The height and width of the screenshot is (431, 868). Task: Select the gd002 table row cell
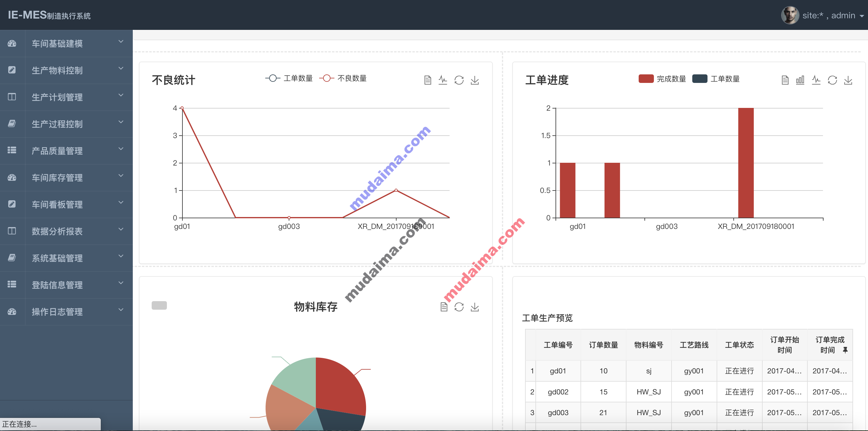coord(558,392)
